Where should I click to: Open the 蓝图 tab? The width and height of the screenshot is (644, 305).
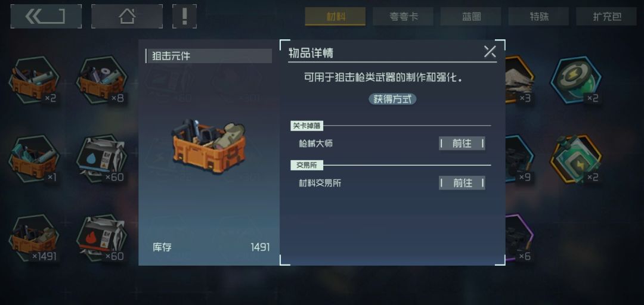470,17
